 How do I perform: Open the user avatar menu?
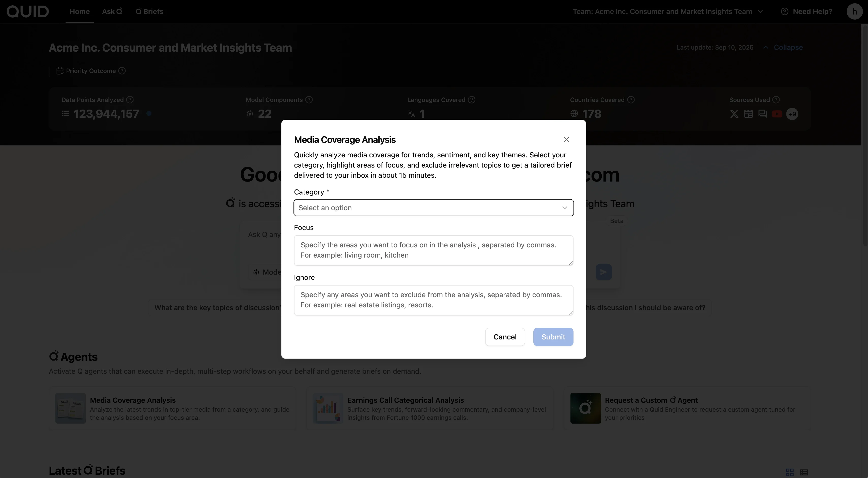[854, 11]
